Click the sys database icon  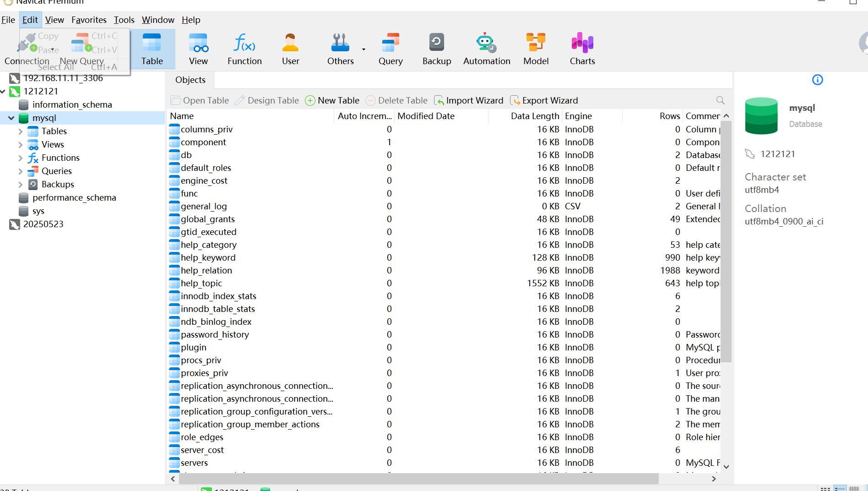click(x=24, y=211)
